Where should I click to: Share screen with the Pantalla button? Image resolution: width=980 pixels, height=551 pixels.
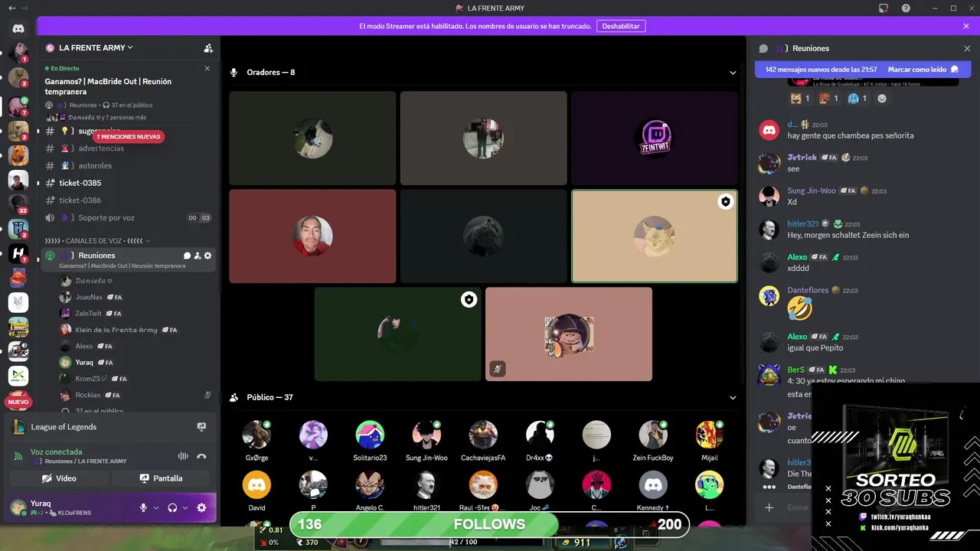click(161, 478)
